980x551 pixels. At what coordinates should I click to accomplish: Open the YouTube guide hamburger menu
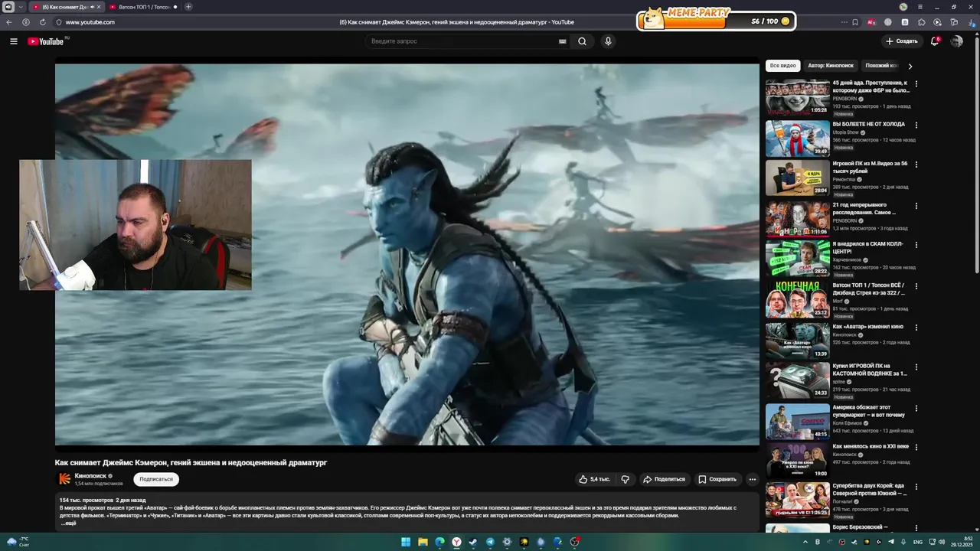tap(14, 41)
